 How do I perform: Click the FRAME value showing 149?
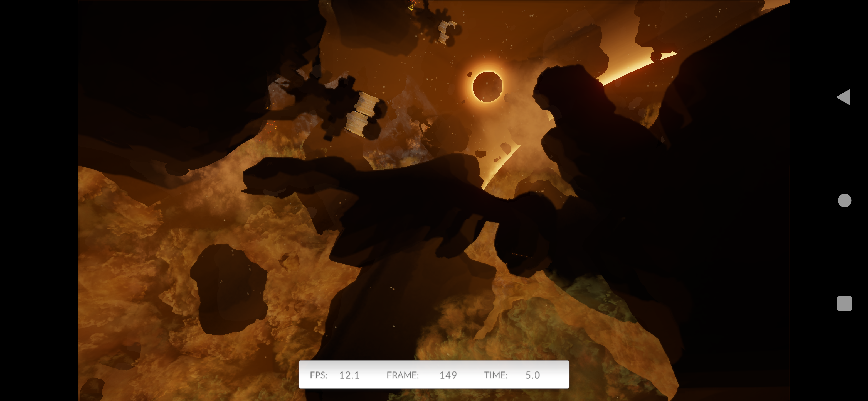448,375
